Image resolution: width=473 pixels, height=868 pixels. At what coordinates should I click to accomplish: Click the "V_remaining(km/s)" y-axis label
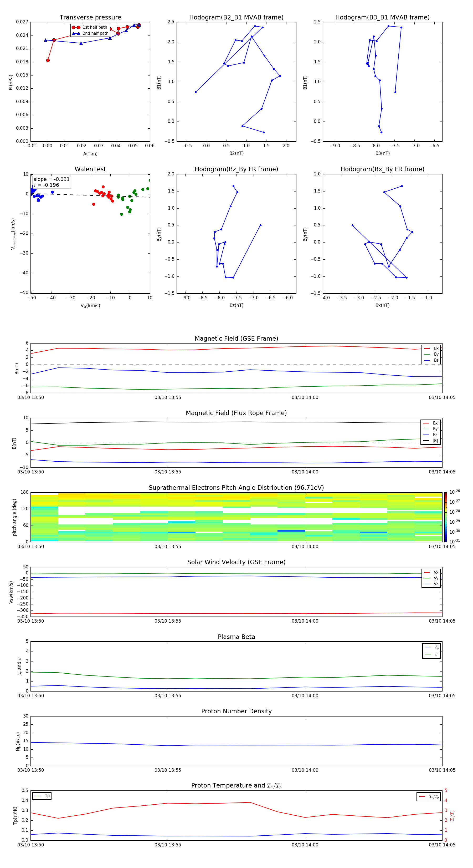pyautogui.click(x=13, y=234)
